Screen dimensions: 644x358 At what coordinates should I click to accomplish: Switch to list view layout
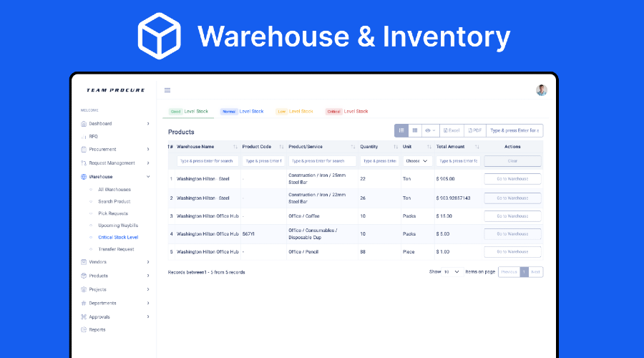401,130
